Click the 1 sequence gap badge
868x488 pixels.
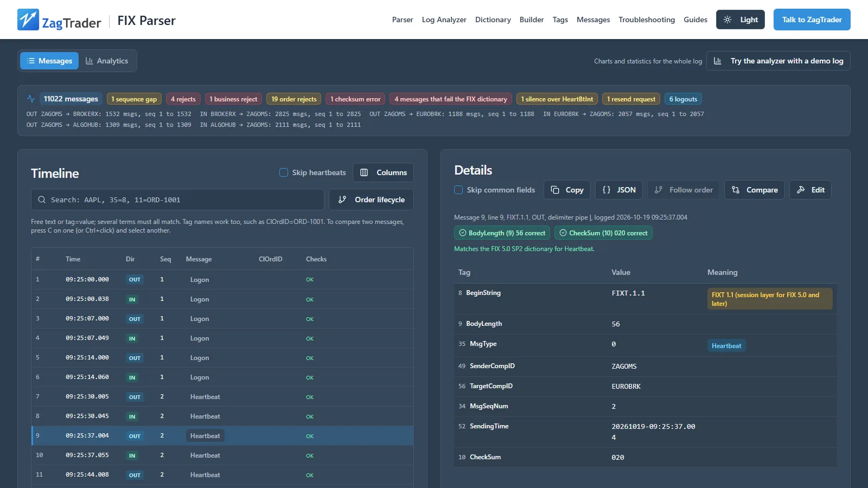point(134,99)
